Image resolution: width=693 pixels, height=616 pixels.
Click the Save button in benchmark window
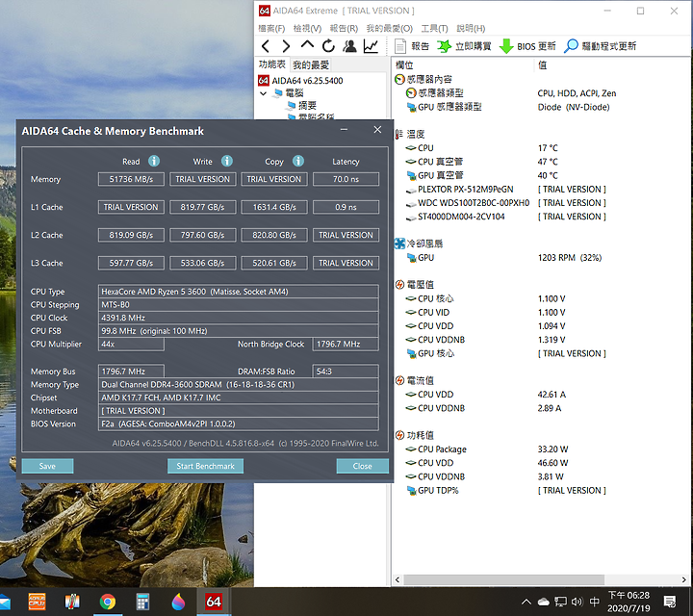coord(47,466)
